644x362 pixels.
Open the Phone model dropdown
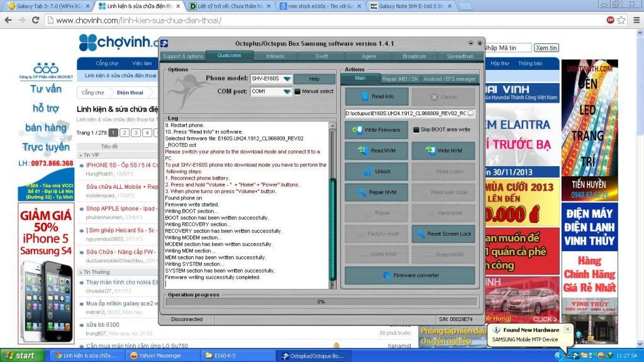(x=287, y=79)
